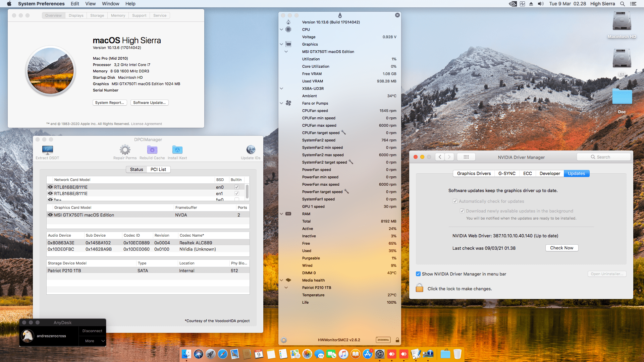Toggle Automatically check for updates checkbox
Image resolution: width=644 pixels, height=362 pixels.
click(x=455, y=201)
